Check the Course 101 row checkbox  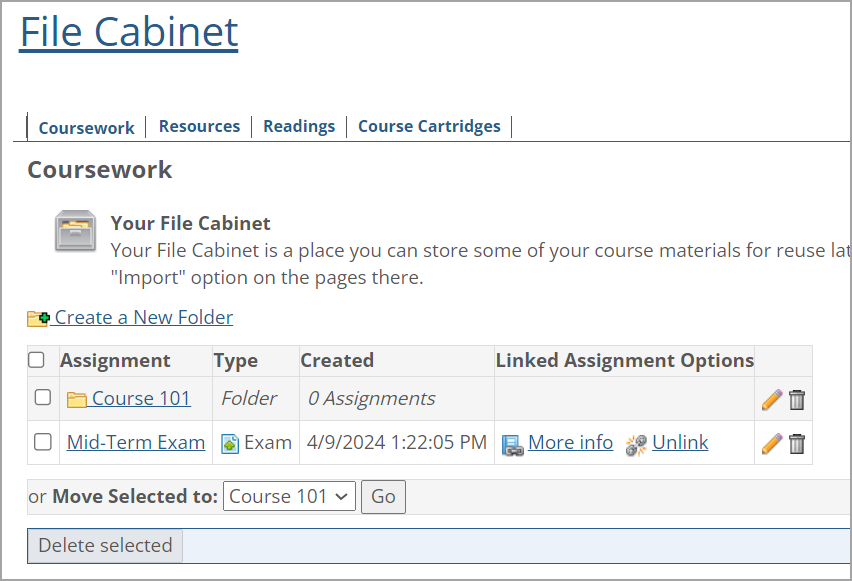point(43,397)
